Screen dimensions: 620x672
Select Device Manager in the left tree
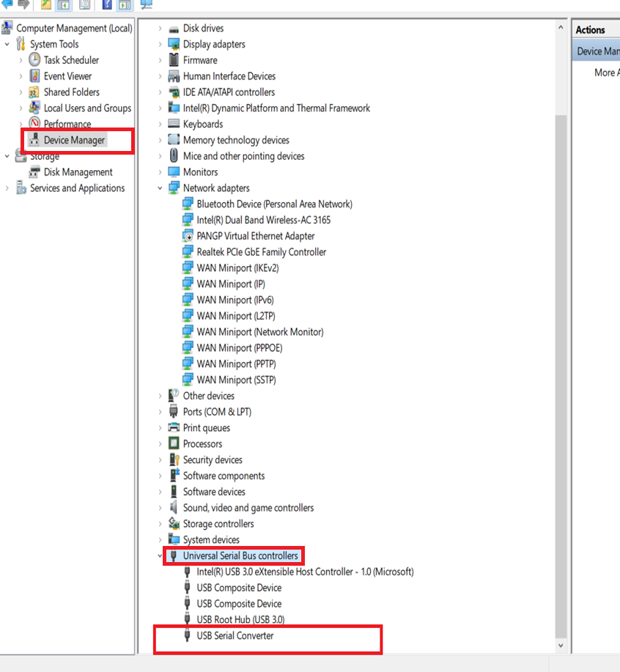(x=74, y=140)
